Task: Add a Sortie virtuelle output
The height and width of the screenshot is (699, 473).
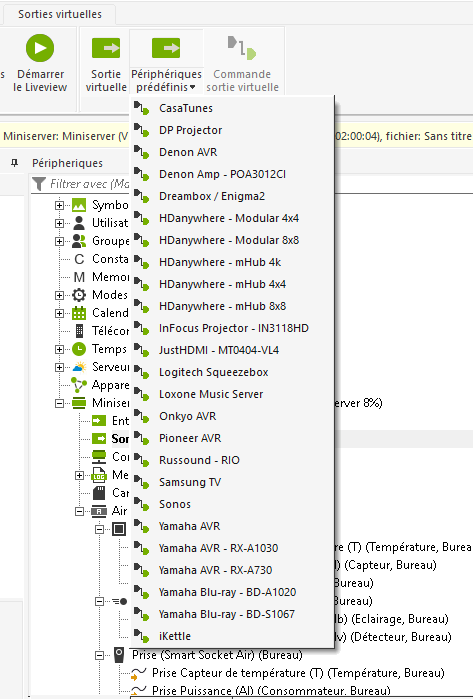Action: coord(106,62)
